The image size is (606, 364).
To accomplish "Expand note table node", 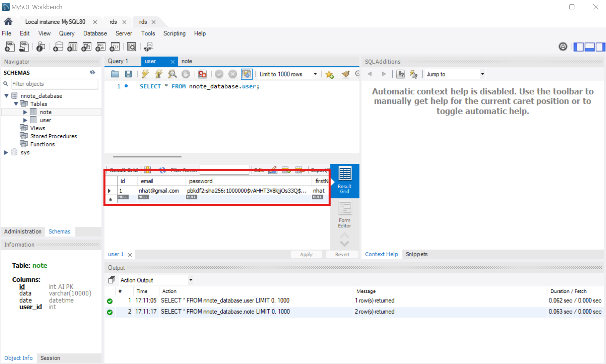I will (25, 112).
